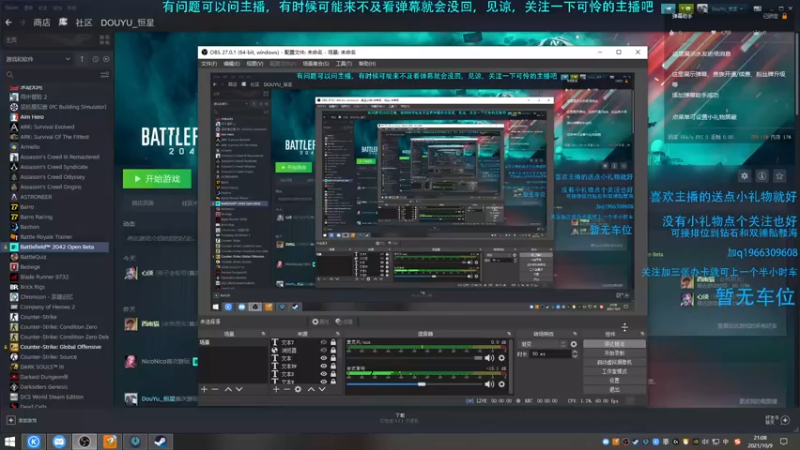The height and width of the screenshot is (450, 800).
Task: Click the recent-activity clock icon in Steam sidebar
Action: [95, 59]
